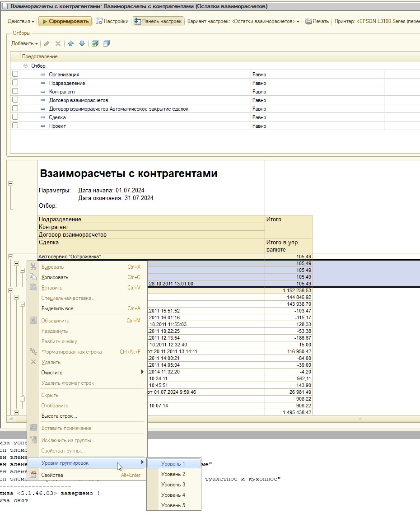Click the horizontal scrollbar left arrow

pos(11,419)
